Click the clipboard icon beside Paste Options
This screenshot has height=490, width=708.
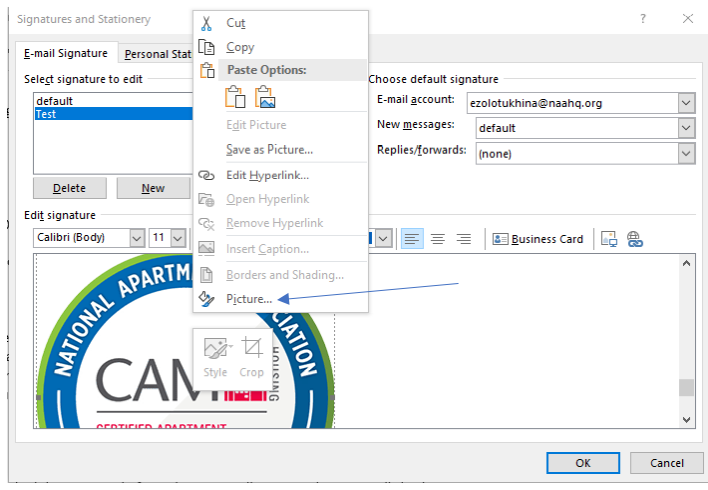[x=207, y=70]
